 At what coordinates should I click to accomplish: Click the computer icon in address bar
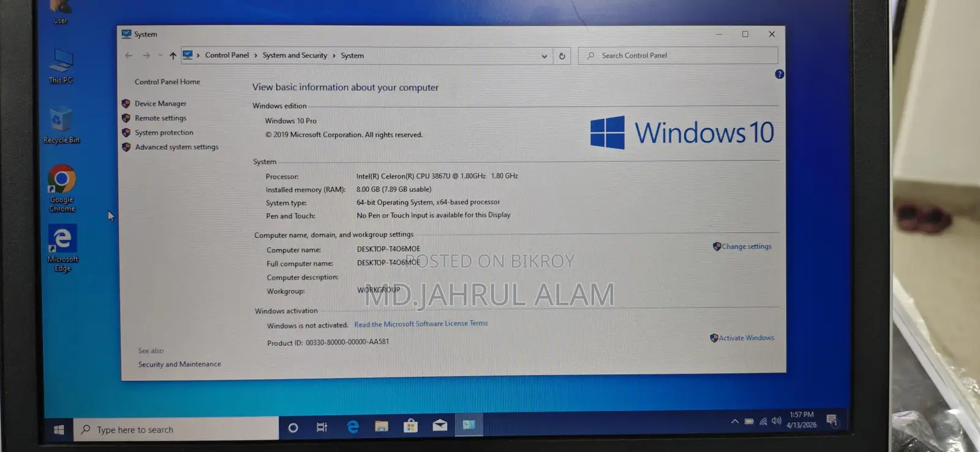pyautogui.click(x=187, y=55)
